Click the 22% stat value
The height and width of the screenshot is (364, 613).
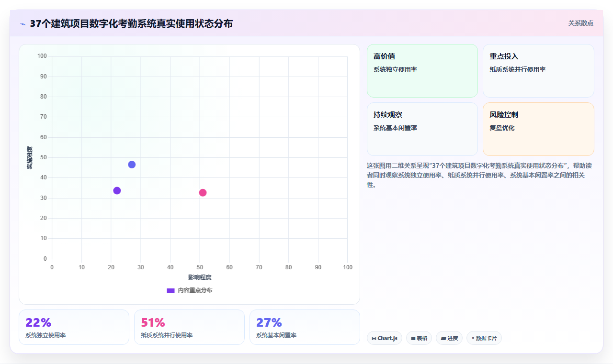coord(38,323)
